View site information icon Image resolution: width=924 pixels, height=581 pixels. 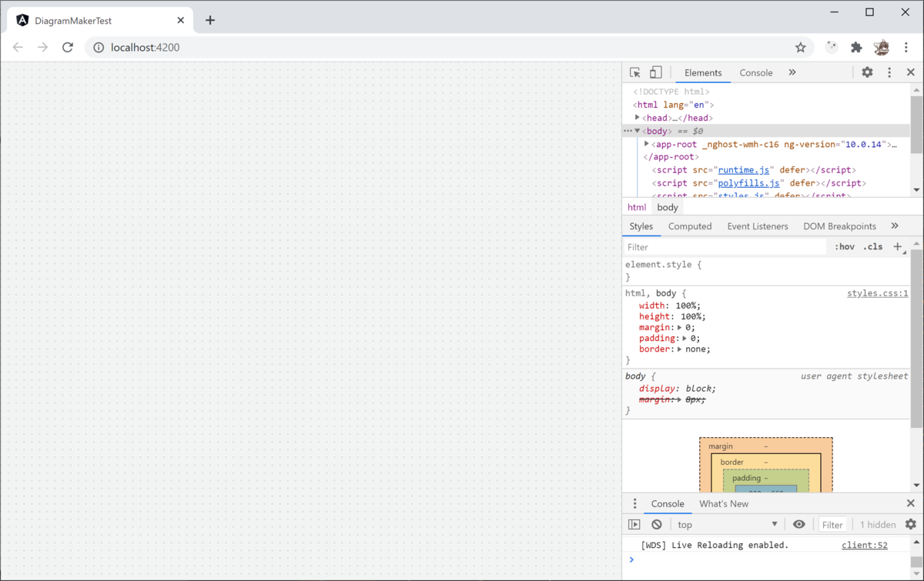pyautogui.click(x=99, y=48)
